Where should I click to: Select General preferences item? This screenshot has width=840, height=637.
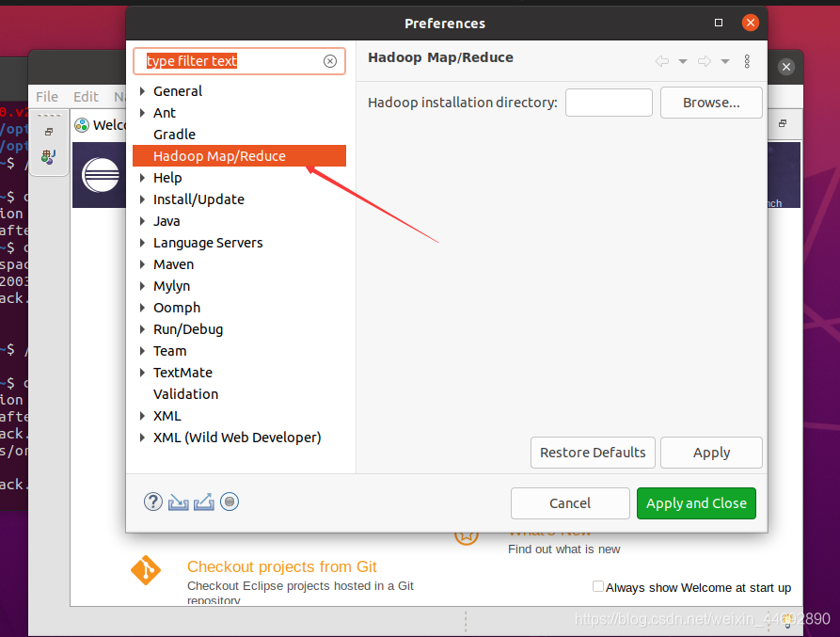click(178, 91)
